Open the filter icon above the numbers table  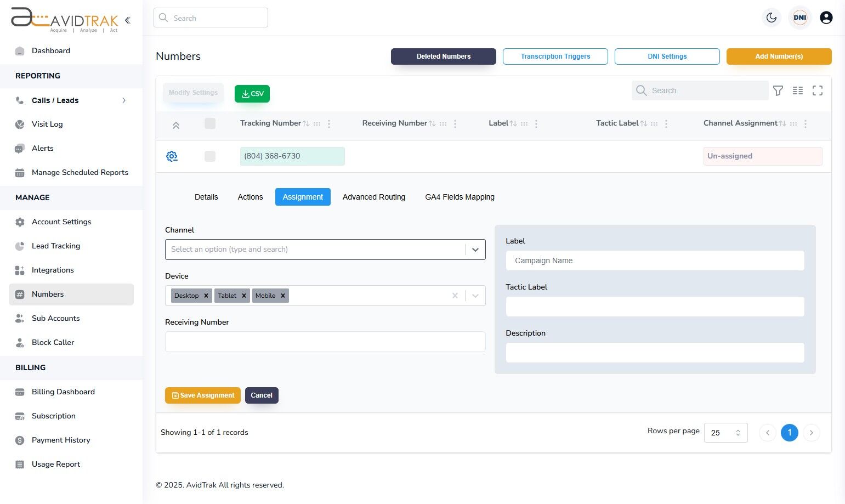778,90
